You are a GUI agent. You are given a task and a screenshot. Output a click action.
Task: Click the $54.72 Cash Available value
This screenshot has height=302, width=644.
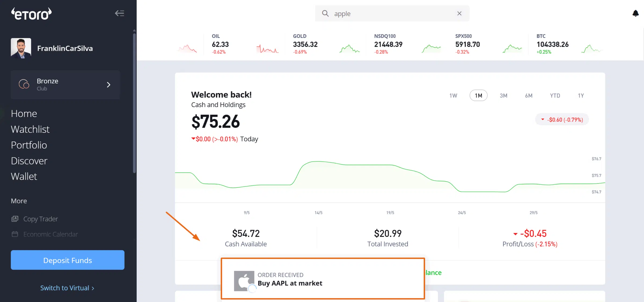click(246, 234)
